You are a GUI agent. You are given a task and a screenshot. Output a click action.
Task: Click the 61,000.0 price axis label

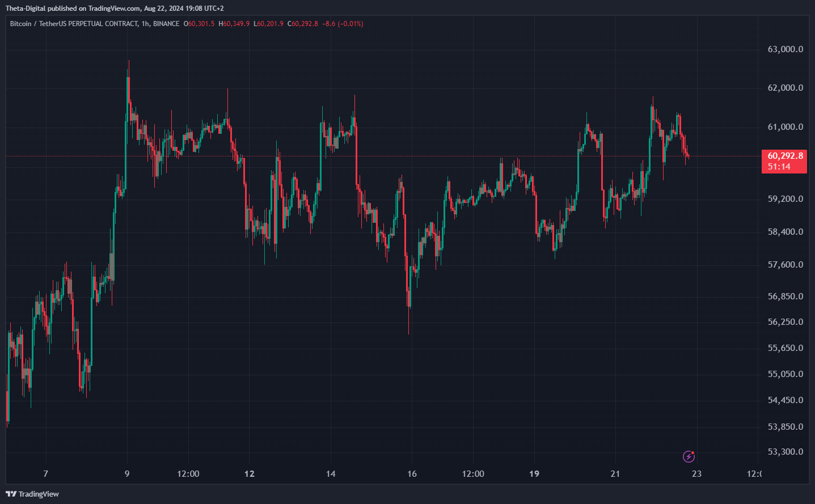pyautogui.click(x=786, y=127)
